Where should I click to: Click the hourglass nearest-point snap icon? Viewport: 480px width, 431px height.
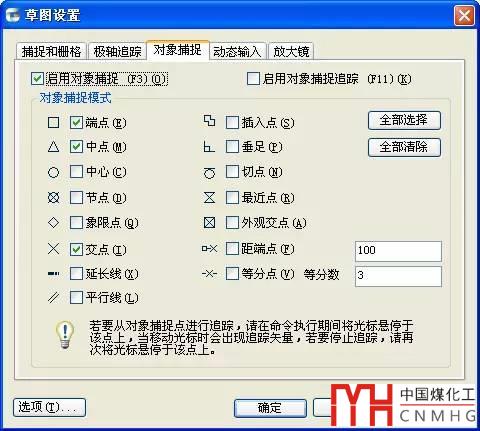pyautogui.click(x=209, y=198)
